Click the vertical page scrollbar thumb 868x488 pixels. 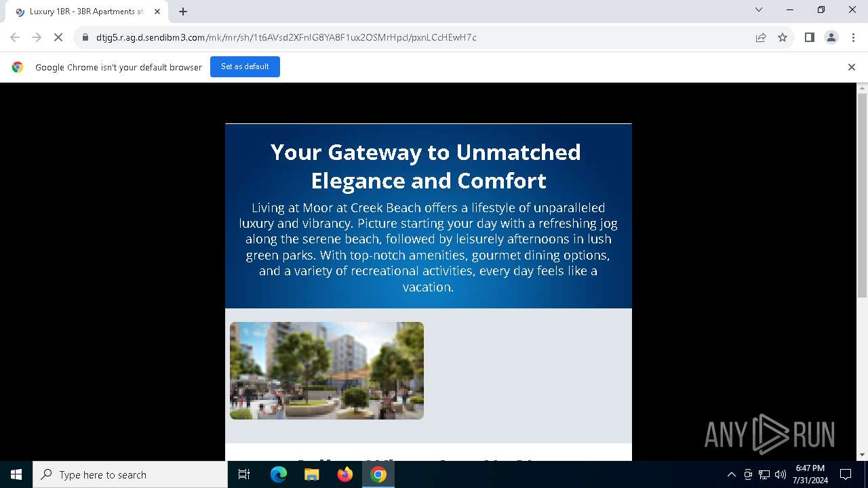pyautogui.click(x=863, y=195)
